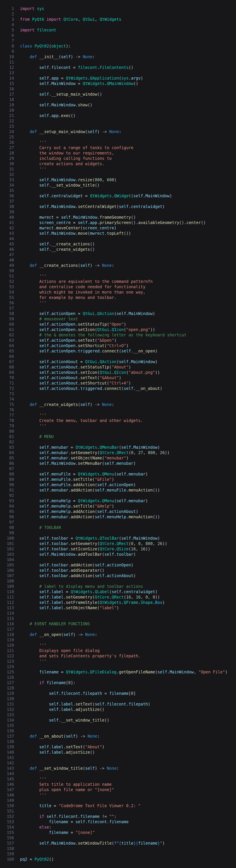This screenshot has height=868, width=236.
Task: Click the self.menuHelp.setTitle("&Help") line
Action: 77,506
